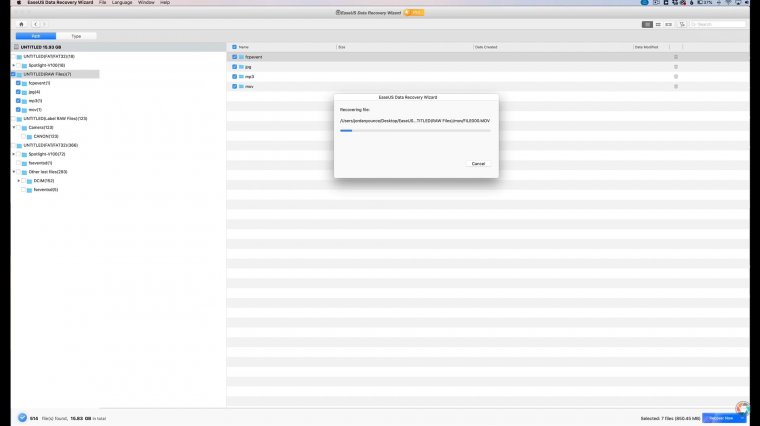
Task: Uncheck mp3 in the file list
Action: click(x=234, y=77)
